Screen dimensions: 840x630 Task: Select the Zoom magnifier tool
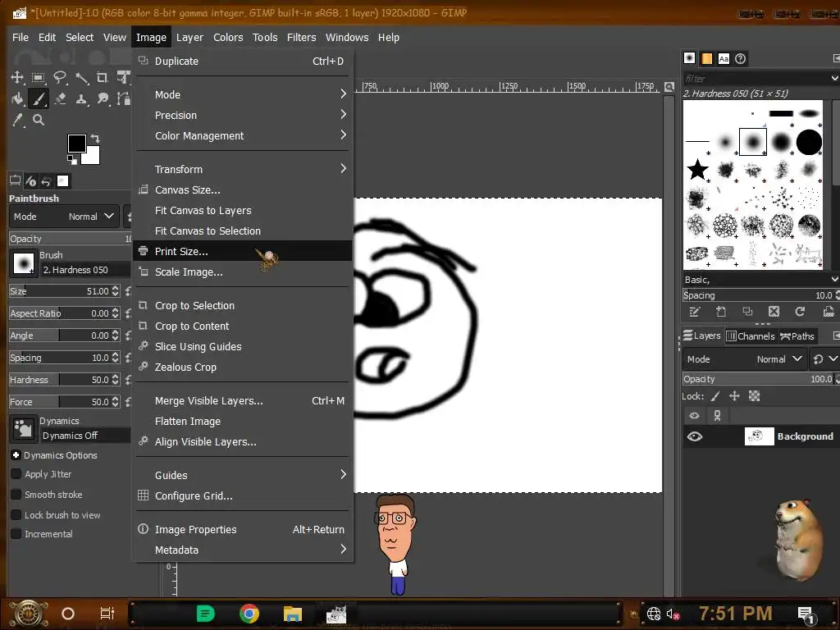point(38,120)
